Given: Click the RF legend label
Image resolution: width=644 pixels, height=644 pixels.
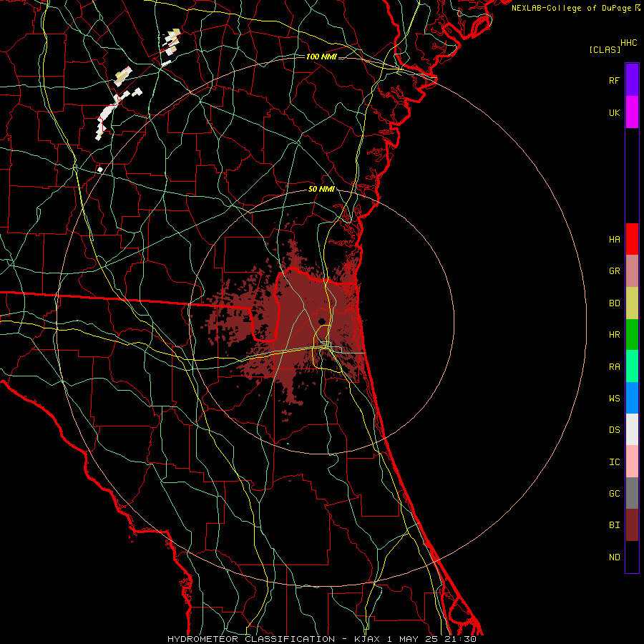Looking at the screenshot, I should (614, 80).
